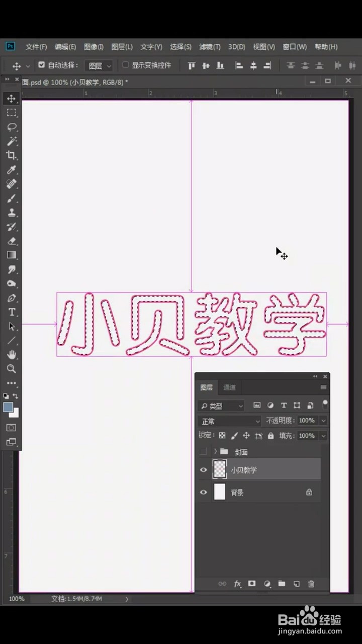Reset default foreground and background colors
This screenshot has width=362, height=644.
click(6, 396)
